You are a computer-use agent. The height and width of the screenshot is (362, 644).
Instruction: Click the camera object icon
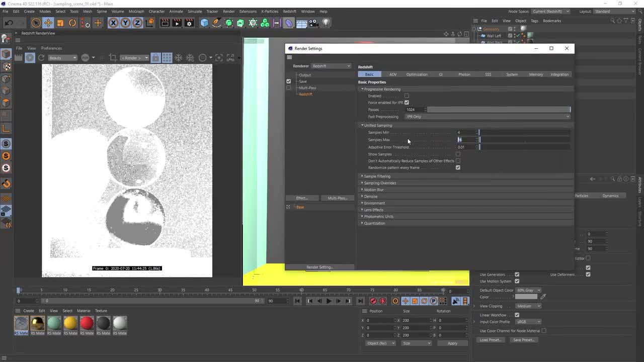coord(314,23)
